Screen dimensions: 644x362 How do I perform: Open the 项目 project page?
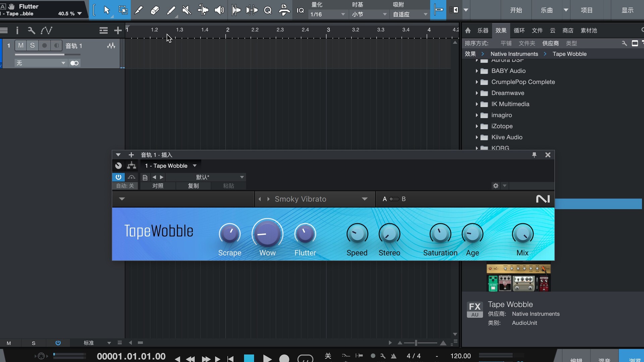click(x=587, y=10)
